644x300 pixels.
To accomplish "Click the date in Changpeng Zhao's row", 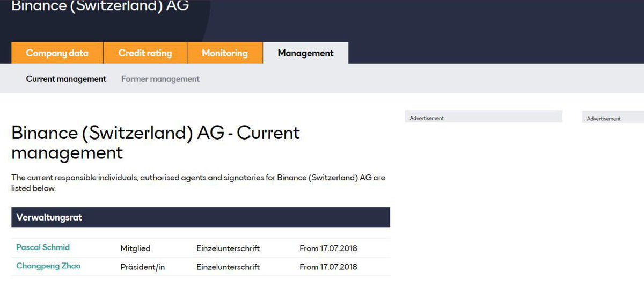I will tap(328, 267).
